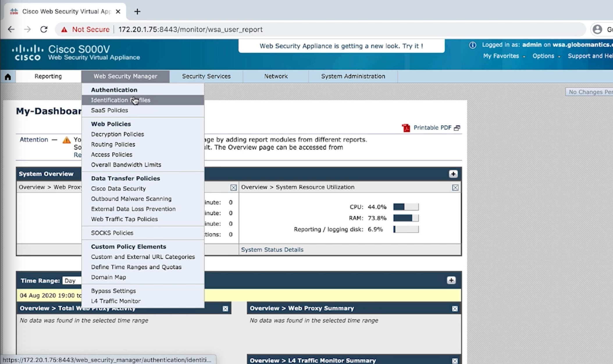Close the L4 Traffic Monitor Summary module
Image resolution: width=613 pixels, height=364 pixels.
coord(455,361)
